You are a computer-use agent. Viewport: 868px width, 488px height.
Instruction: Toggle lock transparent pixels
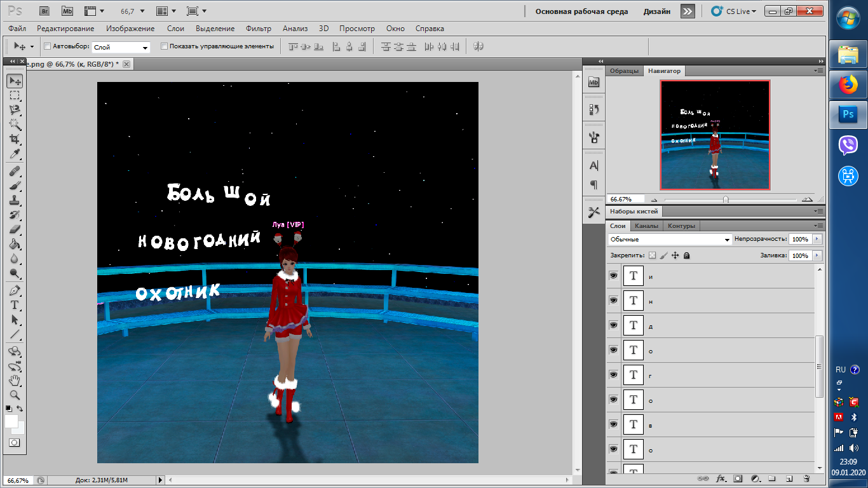tap(652, 255)
